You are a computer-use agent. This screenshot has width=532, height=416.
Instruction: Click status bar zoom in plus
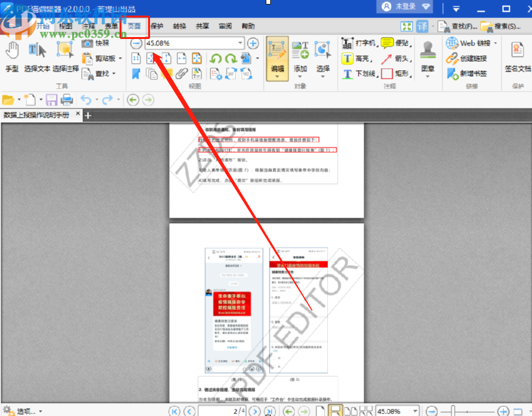(x=503, y=411)
